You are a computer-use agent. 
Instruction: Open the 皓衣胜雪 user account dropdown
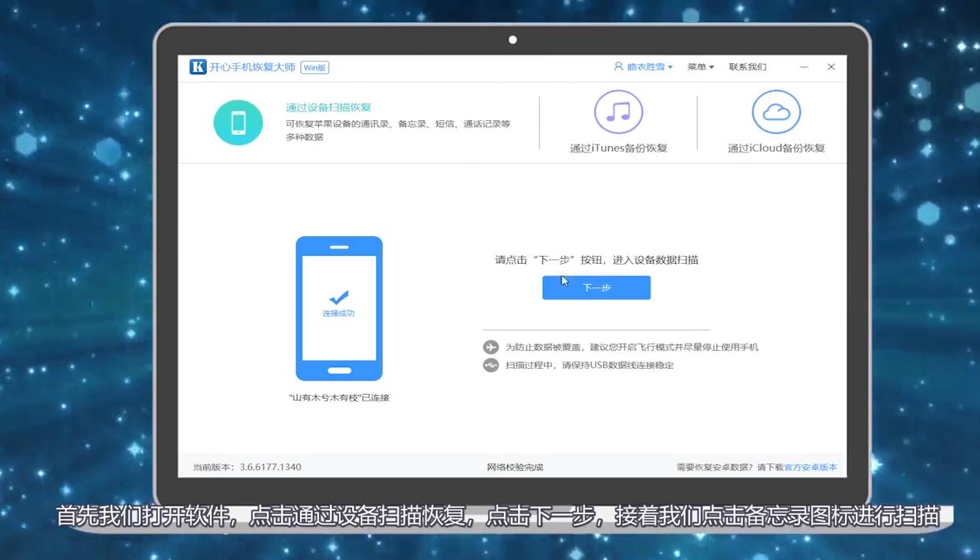coord(644,67)
